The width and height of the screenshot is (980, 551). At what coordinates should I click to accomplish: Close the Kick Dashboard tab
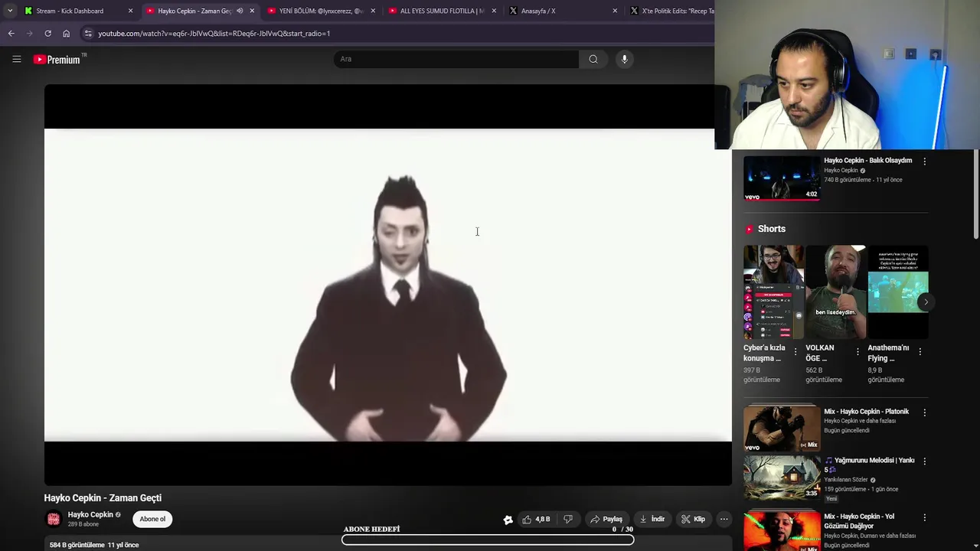click(x=130, y=11)
